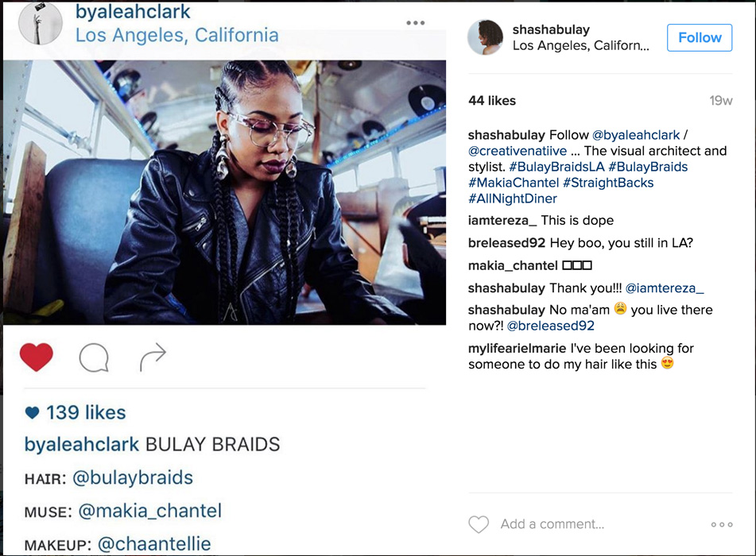The image size is (756, 556).
Task: Open three-dot menu beside byaleahclark header
Action: click(415, 23)
